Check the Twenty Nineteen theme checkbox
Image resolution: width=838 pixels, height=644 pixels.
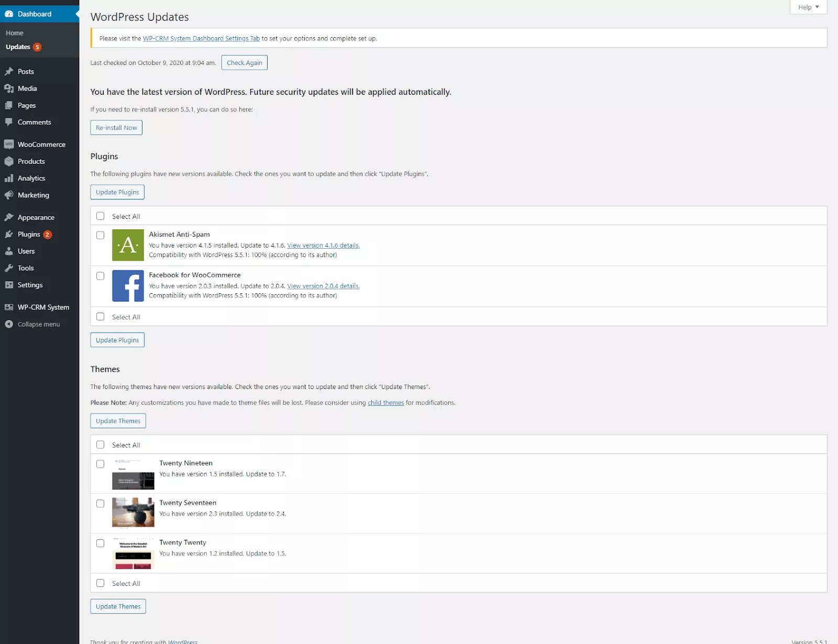click(x=101, y=464)
